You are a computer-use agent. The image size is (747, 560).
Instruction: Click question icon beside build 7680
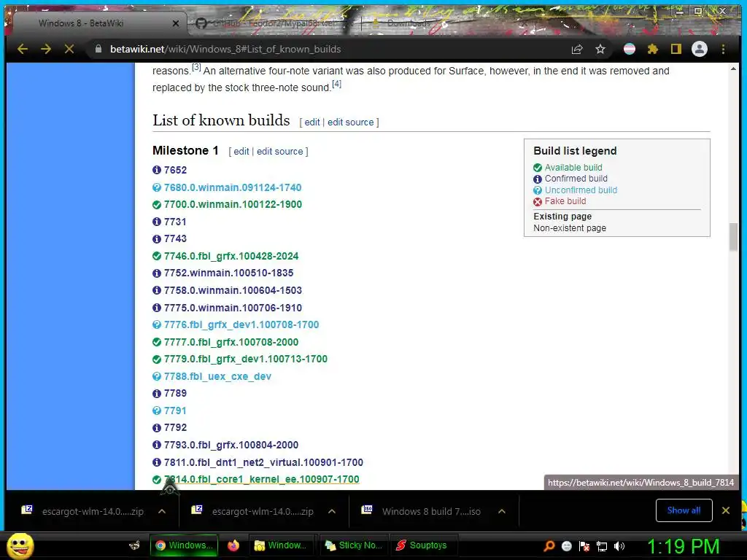click(x=157, y=187)
